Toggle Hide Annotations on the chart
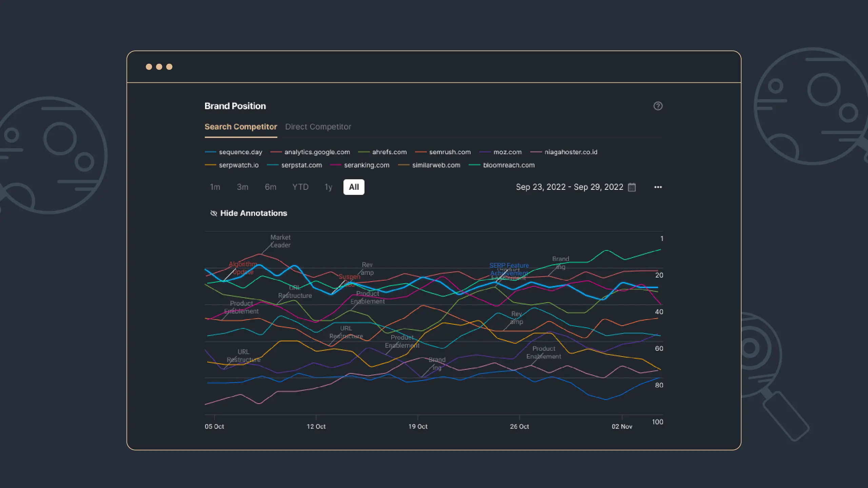The width and height of the screenshot is (868, 488). tap(253, 213)
